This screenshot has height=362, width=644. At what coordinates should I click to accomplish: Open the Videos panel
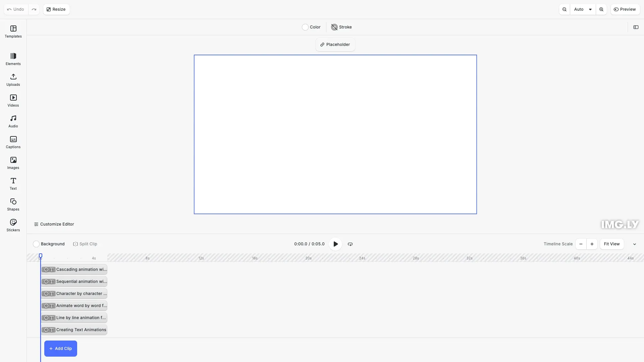click(13, 101)
